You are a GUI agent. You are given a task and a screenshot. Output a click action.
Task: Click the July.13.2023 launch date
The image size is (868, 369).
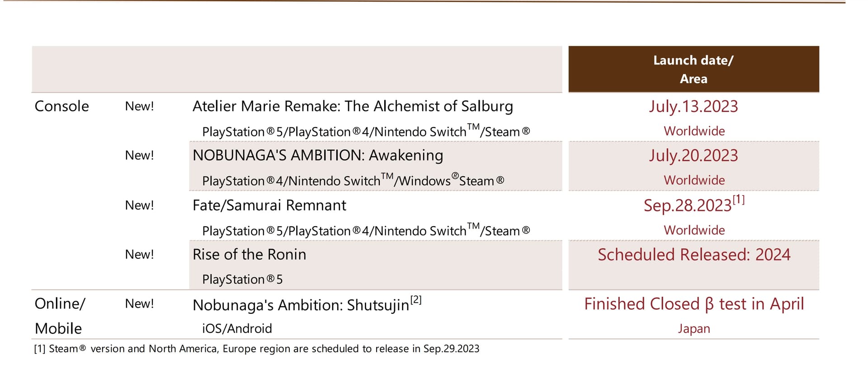point(693,107)
